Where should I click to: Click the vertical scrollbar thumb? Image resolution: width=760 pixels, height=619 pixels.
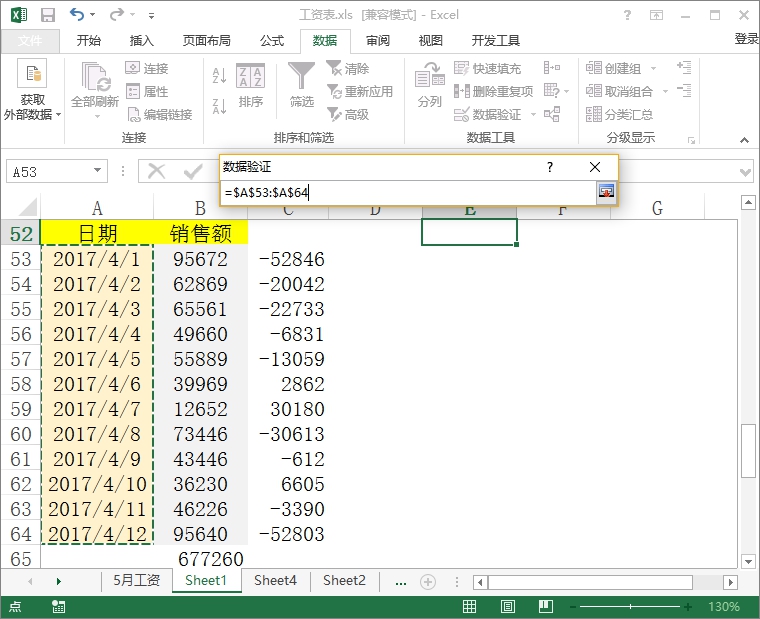click(x=748, y=451)
